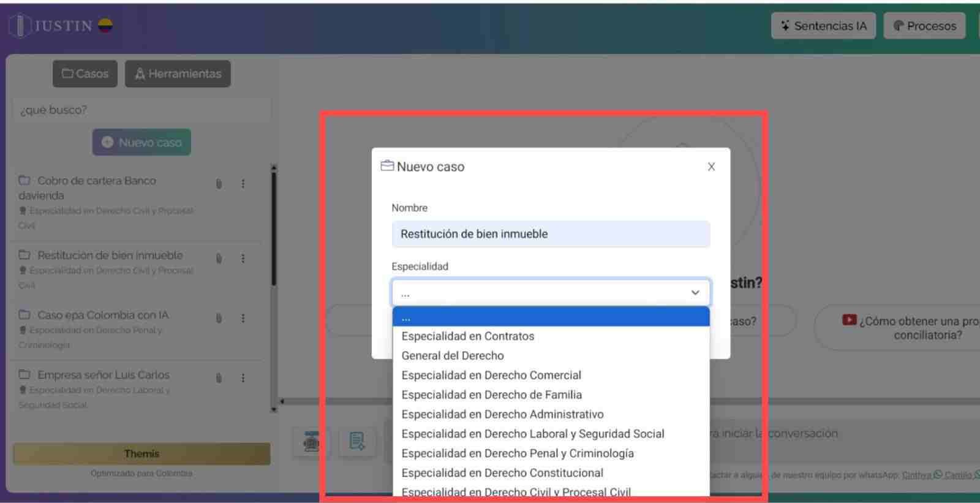Select Derecho Laboral y Seguridad Social option
Image resolution: width=980 pixels, height=503 pixels.
[x=551, y=434]
